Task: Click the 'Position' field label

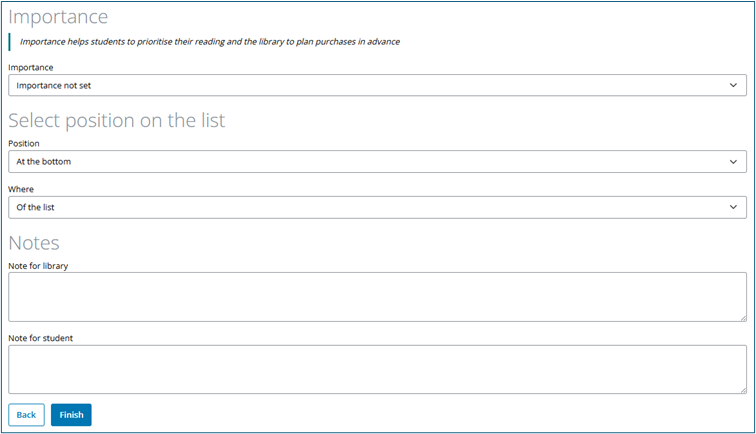Action: (x=24, y=144)
